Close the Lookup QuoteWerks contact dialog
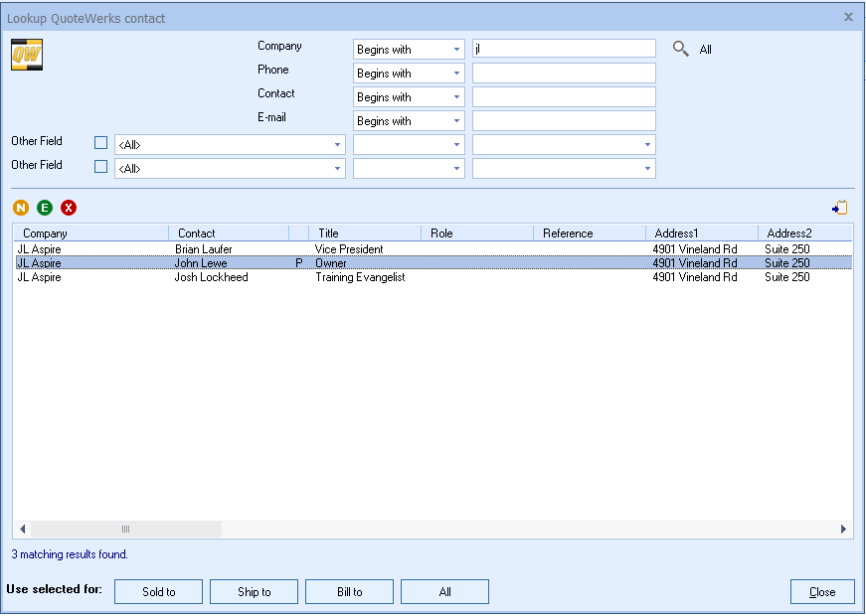Screen dimensions: 866x616 point(848,17)
